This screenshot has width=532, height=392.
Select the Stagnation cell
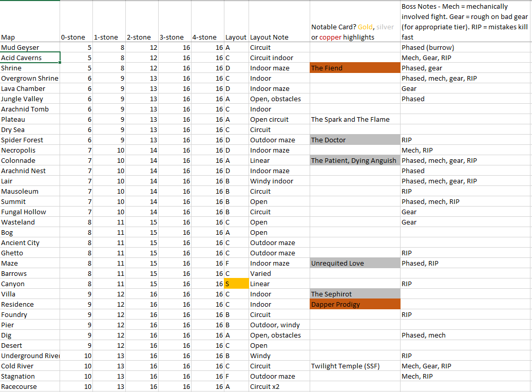[30, 376]
